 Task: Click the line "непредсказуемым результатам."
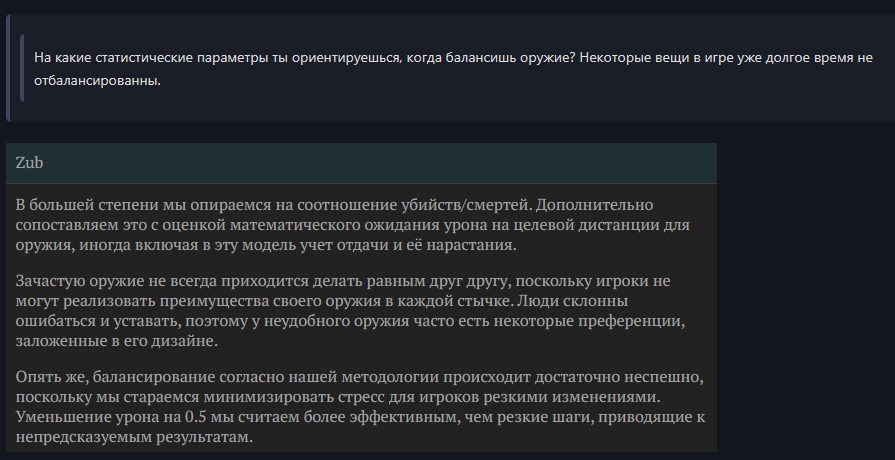coord(134,437)
